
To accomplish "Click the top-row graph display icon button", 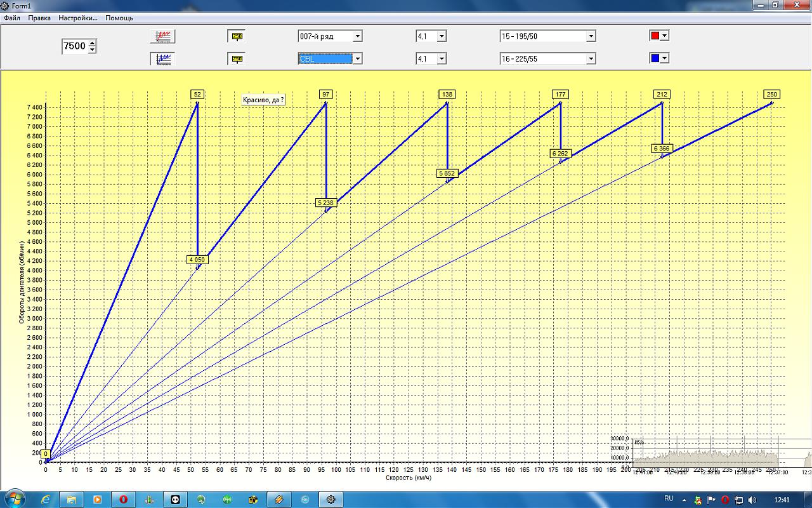I will point(163,36).
